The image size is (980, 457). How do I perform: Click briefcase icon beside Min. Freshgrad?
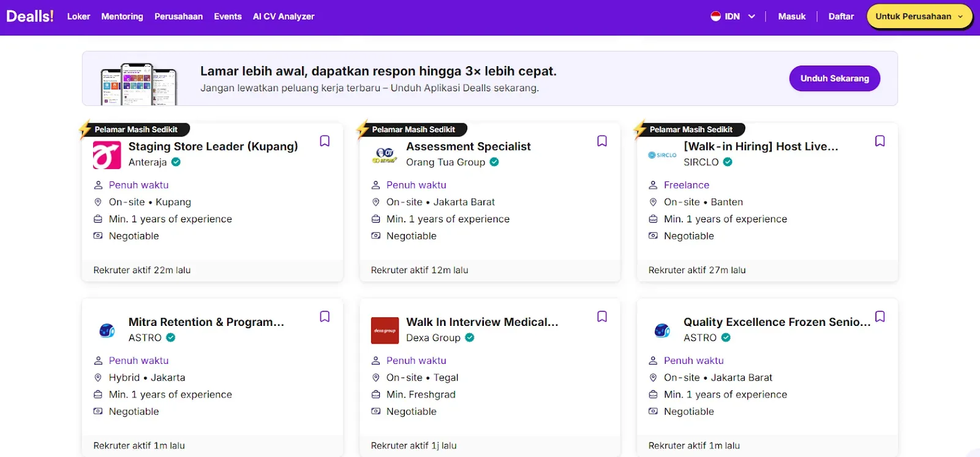tap(375, 395)
